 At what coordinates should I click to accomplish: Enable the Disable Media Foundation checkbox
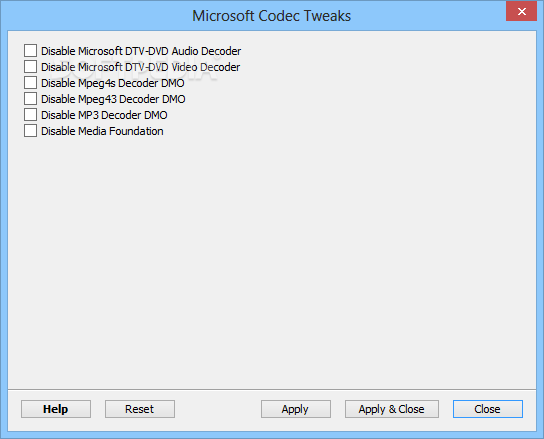tap(31, 131)
